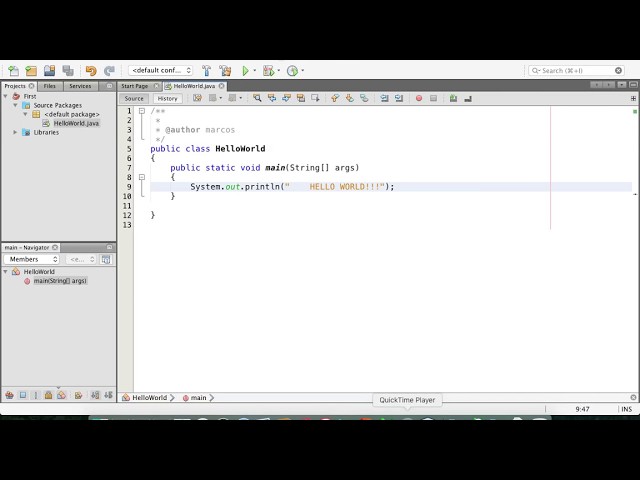Click the Search field in toolbar

tap(576, 71)
